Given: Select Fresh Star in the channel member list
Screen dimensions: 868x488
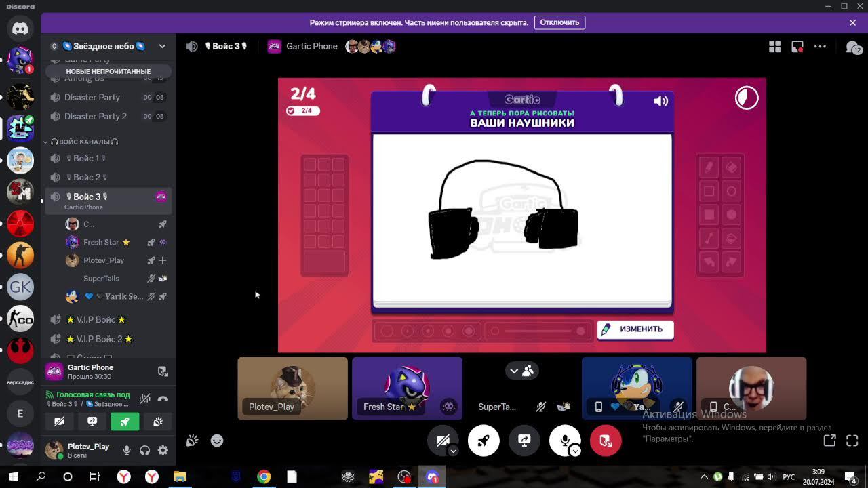Looking at the screenshot, I should tap(115, 242).
